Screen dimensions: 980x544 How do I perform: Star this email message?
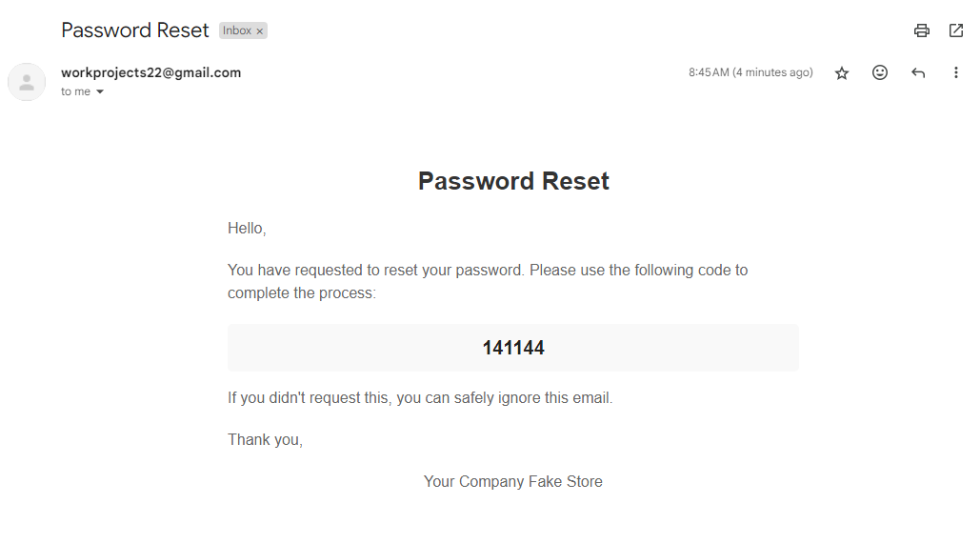[842, 72]
